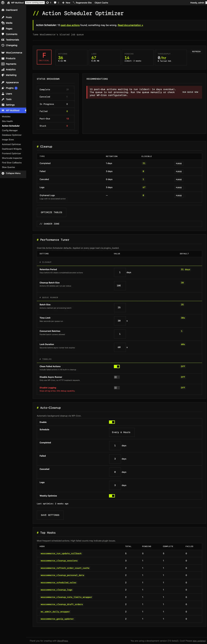Click the Posts pin icon in sidebar

3,17
